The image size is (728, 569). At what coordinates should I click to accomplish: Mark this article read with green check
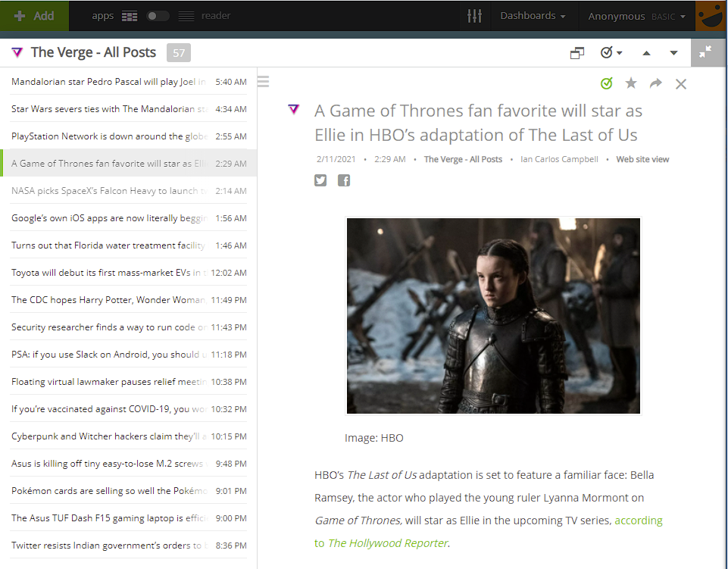coord(606,83)
